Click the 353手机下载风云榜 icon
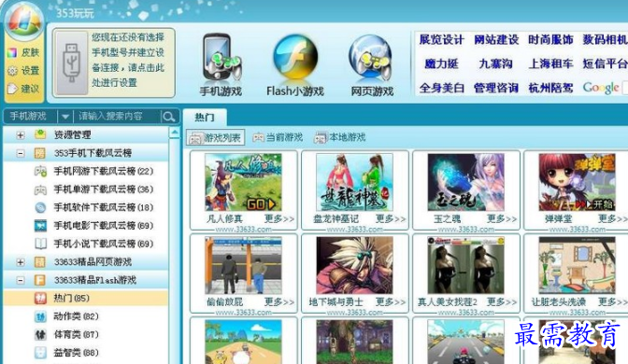 (x=39, y=153)
